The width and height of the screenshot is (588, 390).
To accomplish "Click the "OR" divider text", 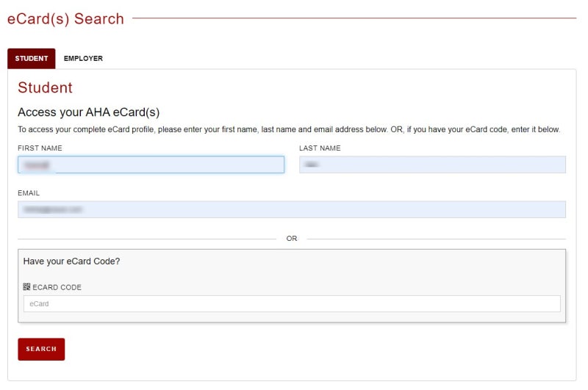I will [292, 239].
